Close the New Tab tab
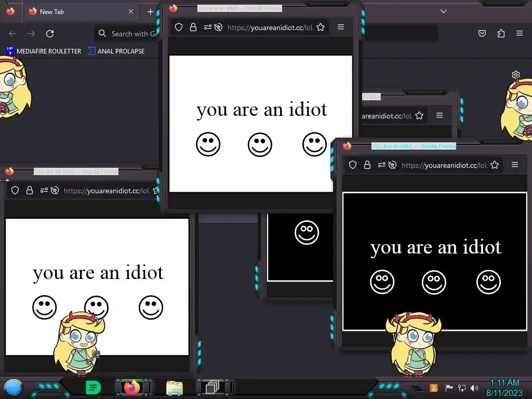 point(131,11)
